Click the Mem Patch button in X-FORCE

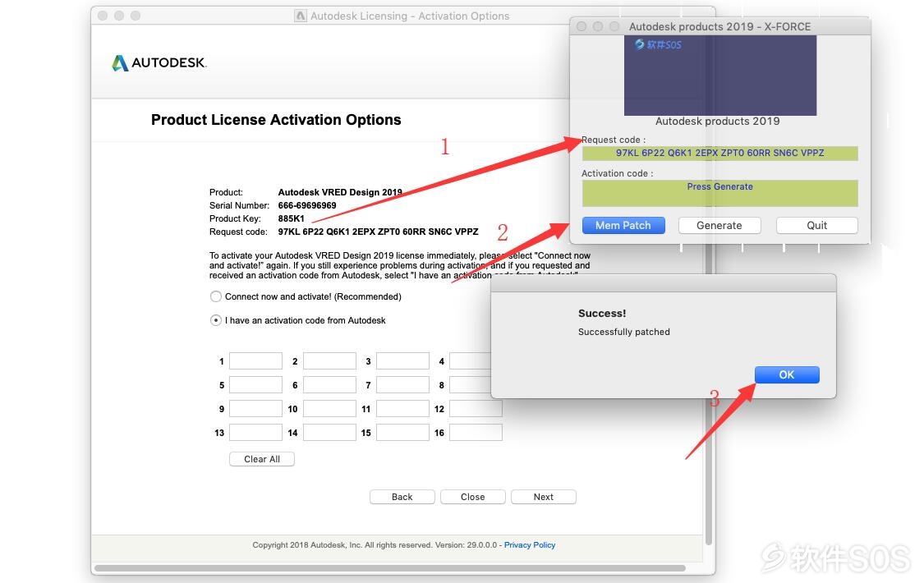pyautogui.click(x=623, y=225)
